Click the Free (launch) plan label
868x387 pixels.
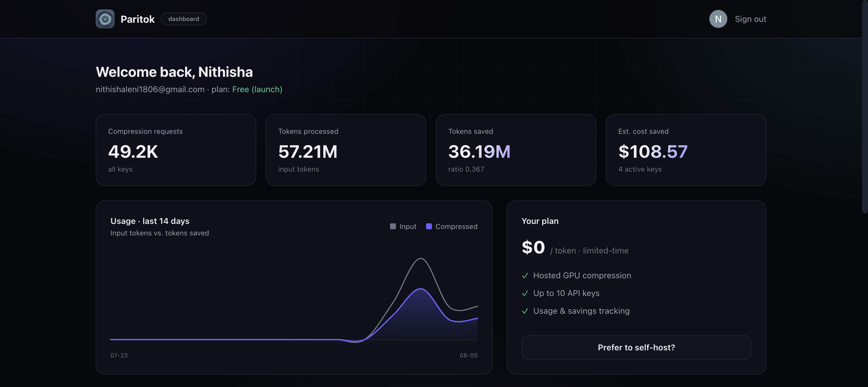coord(257,89)
